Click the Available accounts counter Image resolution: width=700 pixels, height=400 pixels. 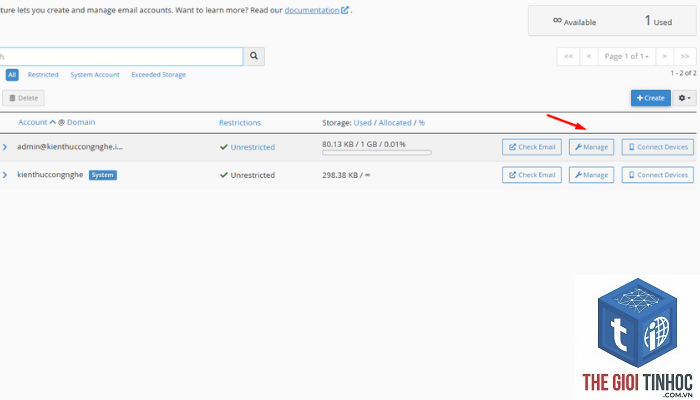point(574,21)
